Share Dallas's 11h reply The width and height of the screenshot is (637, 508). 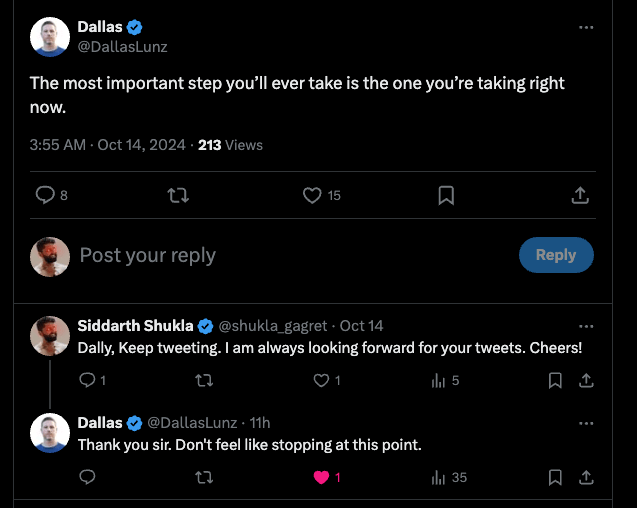(587, 477)
